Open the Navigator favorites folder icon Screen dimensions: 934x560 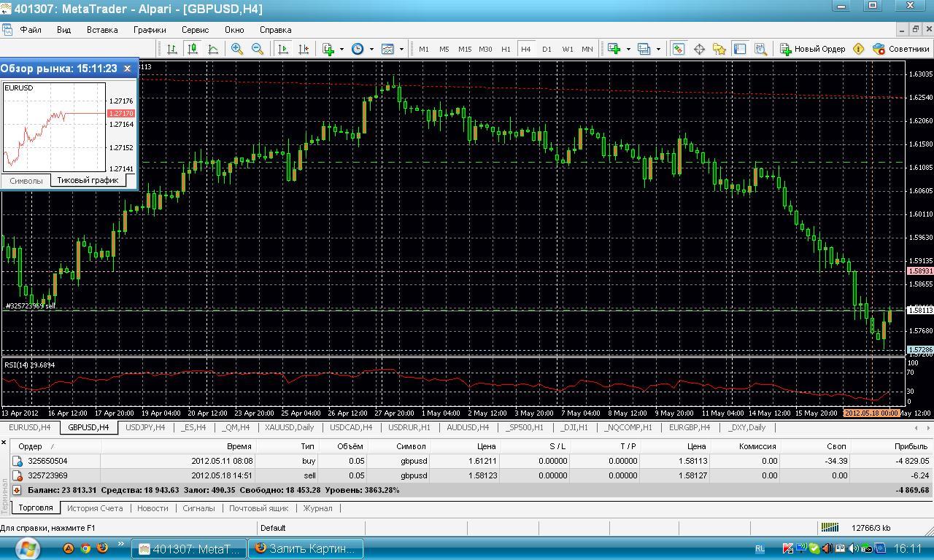[x=719, y=49]
